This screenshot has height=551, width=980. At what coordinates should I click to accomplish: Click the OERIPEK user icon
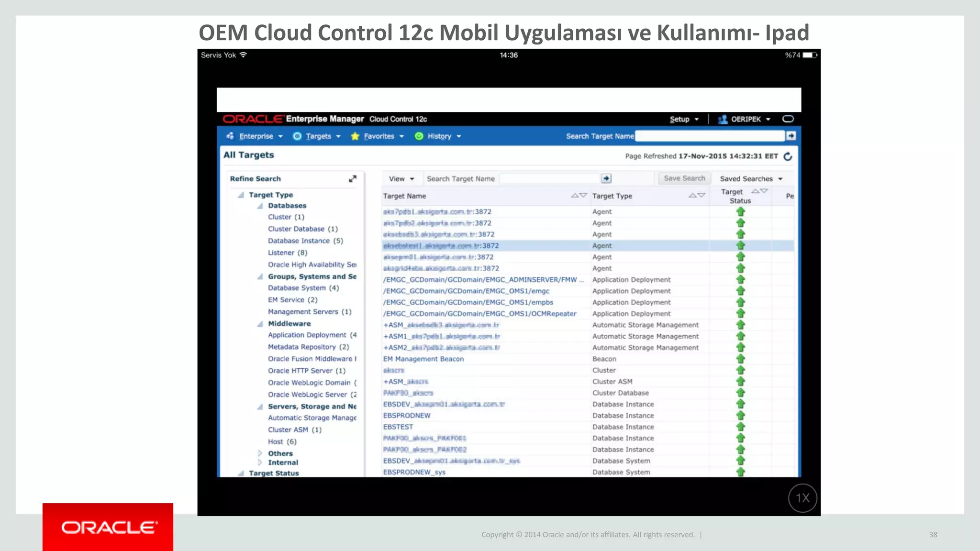(723, 119)
